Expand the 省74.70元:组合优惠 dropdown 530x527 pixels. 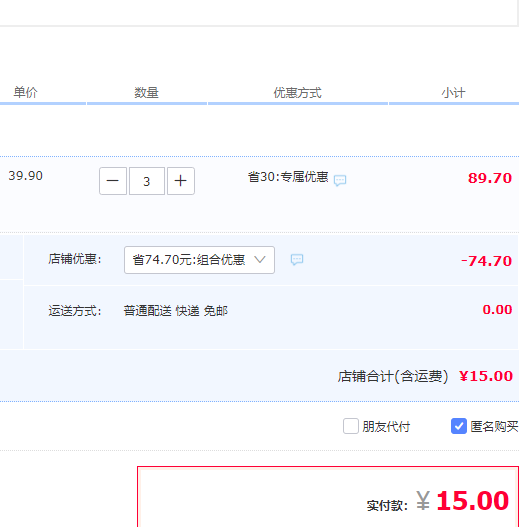pyautogui.click(x=199, y=260)
